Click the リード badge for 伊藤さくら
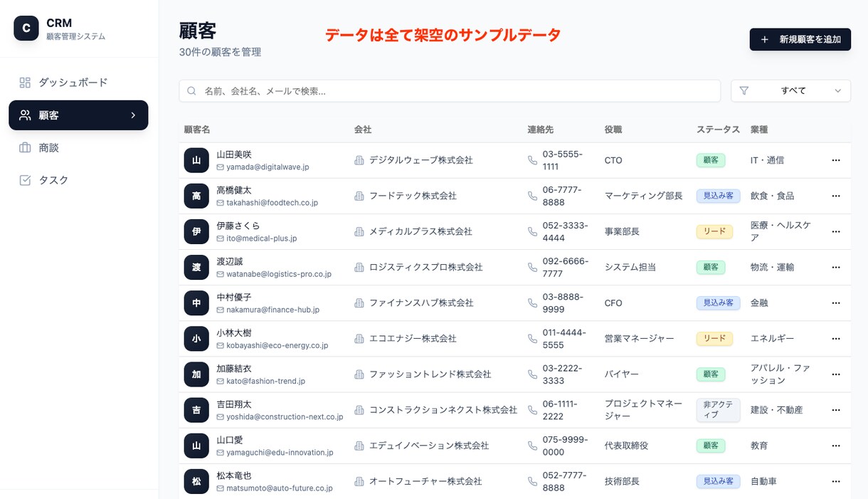The height and width of the screenshot is (499, 868). pos(714,231)
